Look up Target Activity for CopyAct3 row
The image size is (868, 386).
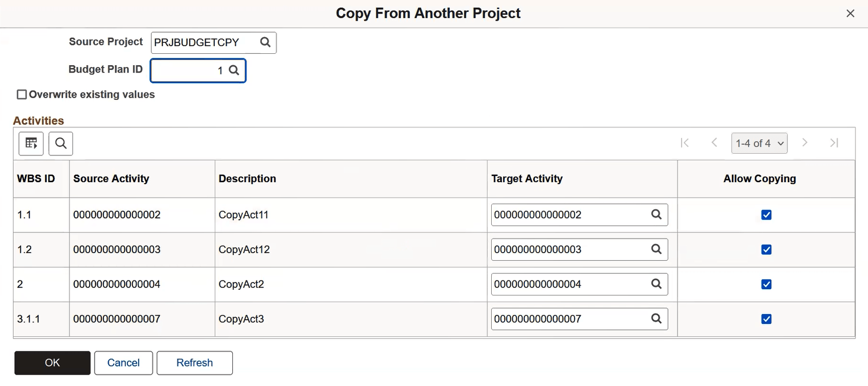pos(656,319)
